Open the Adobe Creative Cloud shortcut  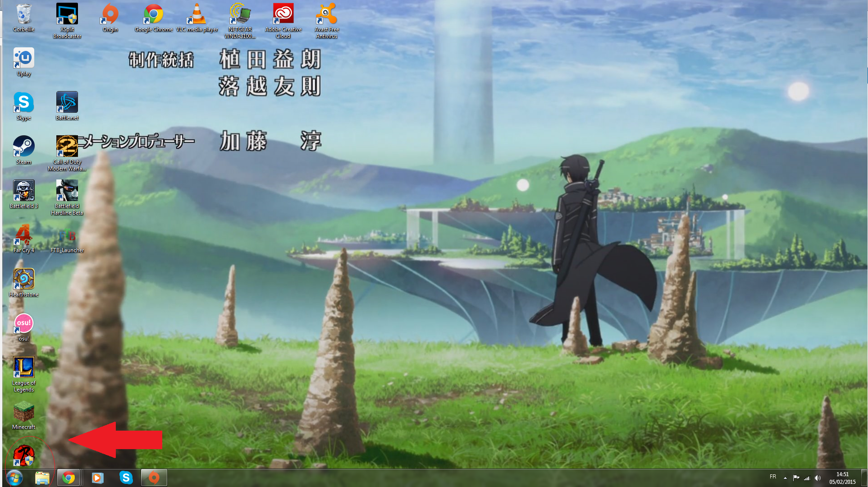pos(283,21)
